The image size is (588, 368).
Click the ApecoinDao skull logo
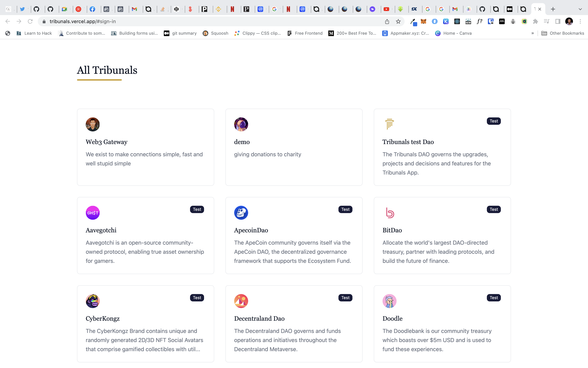(x=241, y=213)
